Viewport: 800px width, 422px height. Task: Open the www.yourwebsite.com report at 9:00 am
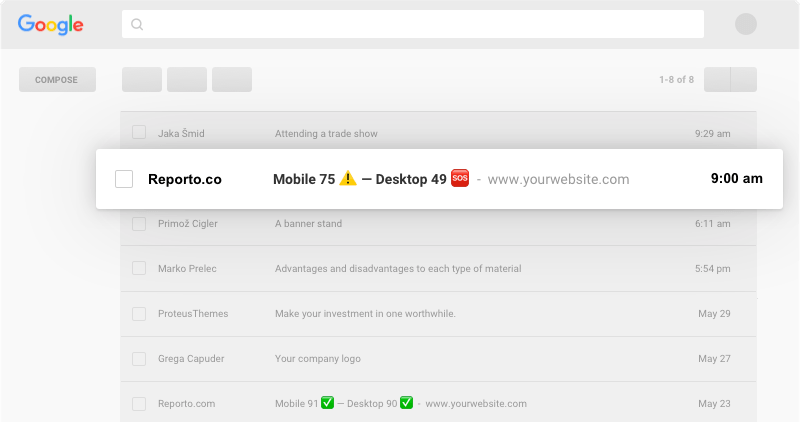439,179
